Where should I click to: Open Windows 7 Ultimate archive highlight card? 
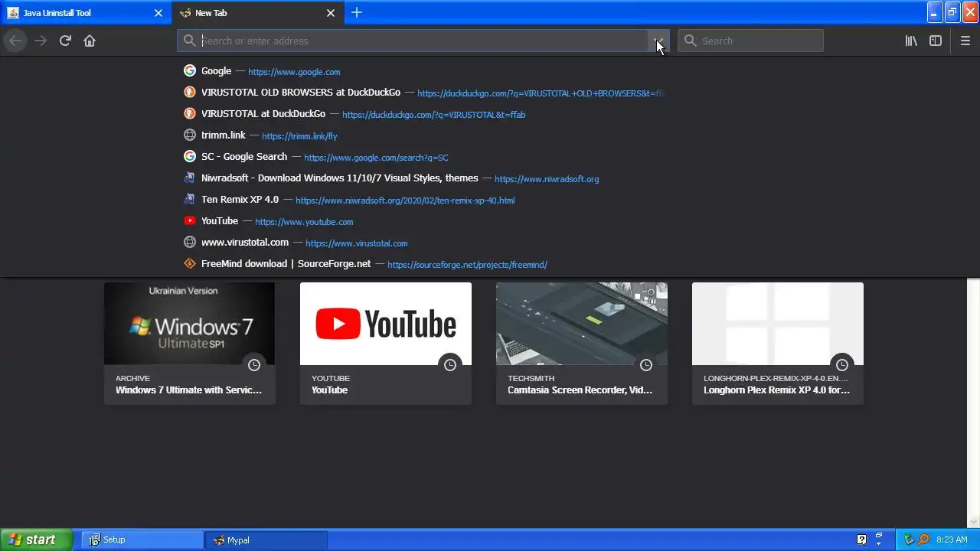(190, 344)
